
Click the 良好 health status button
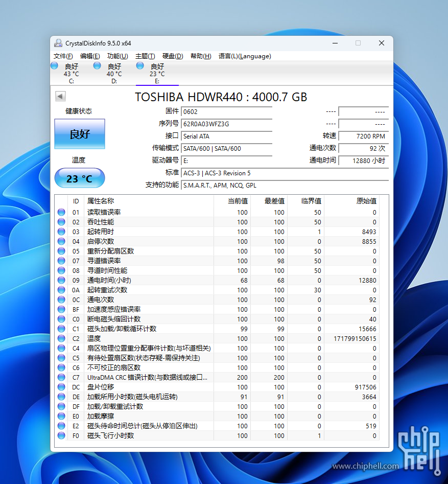coord(80,134)
